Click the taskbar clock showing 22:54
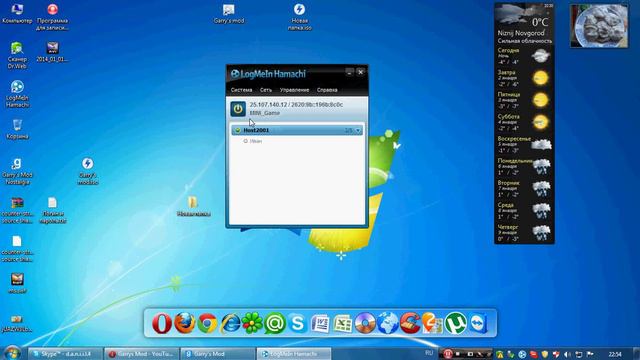The width and height of the screenshot is (640, 360). (x=615, y=354)
